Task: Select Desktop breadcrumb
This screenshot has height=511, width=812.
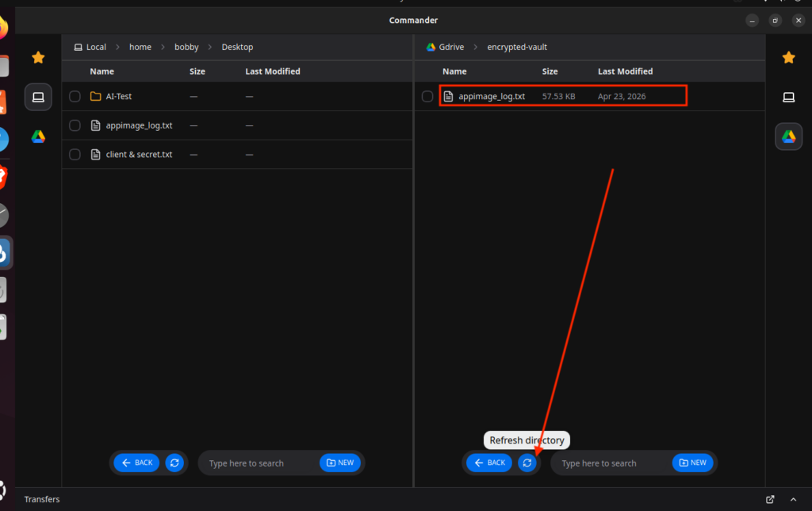Action: click(x=237, y=47)
